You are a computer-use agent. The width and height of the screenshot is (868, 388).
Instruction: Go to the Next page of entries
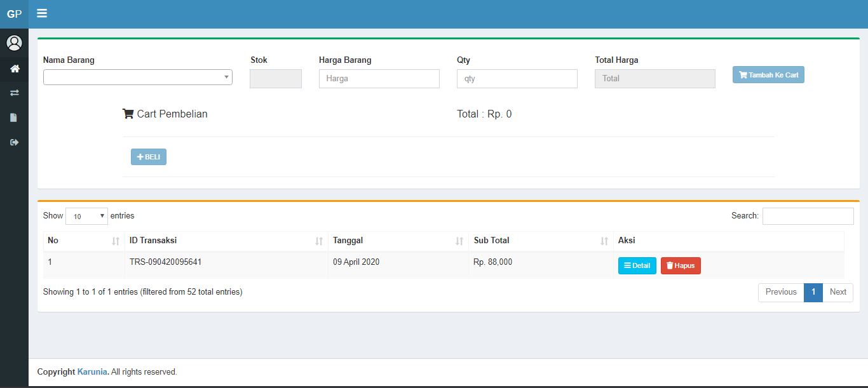[x=837, y=292]
